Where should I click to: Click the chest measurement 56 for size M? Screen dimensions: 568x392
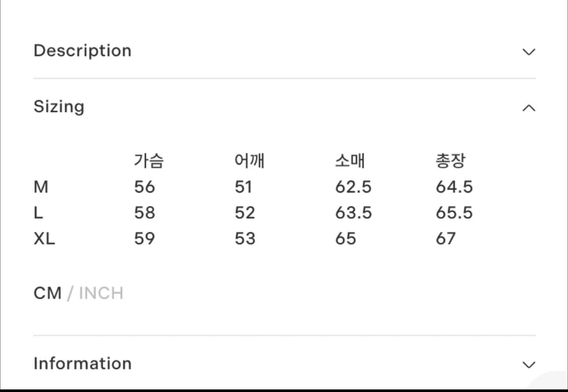click(145, 187)
